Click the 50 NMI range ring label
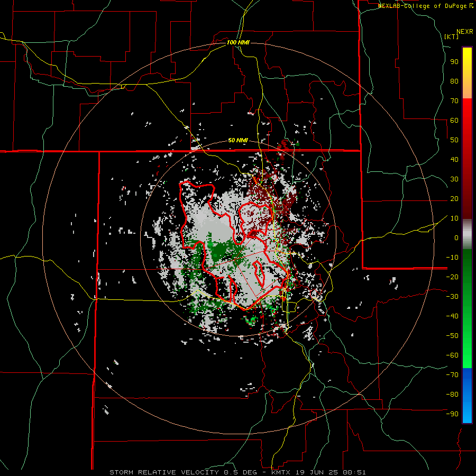 click(238, 140)
